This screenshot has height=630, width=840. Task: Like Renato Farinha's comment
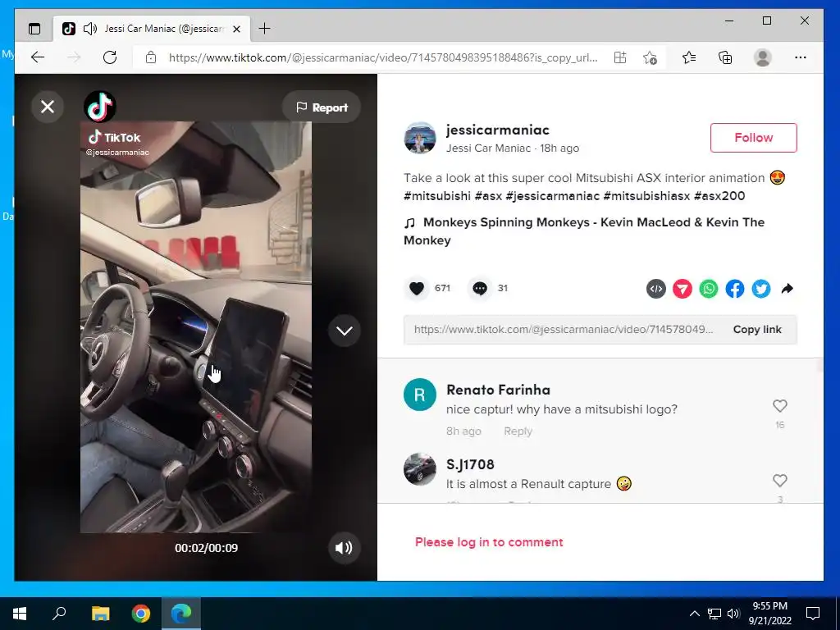tap(780, 406)
